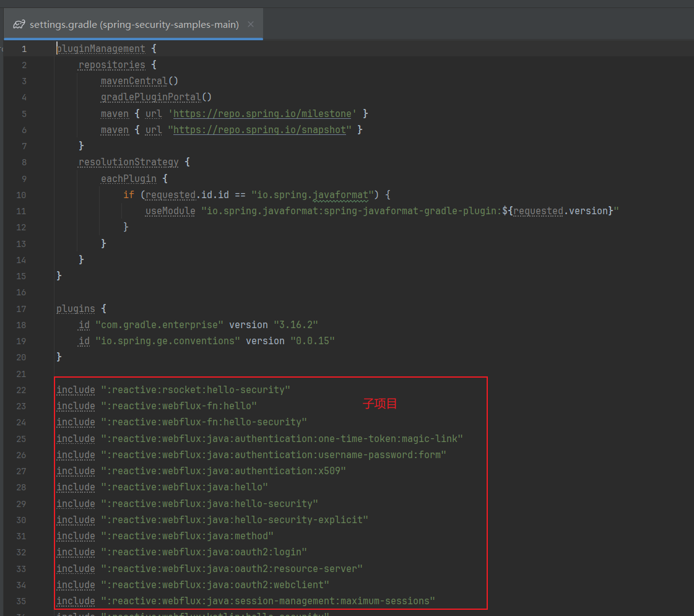Click the "3.16.2" version string

[296, 325]
